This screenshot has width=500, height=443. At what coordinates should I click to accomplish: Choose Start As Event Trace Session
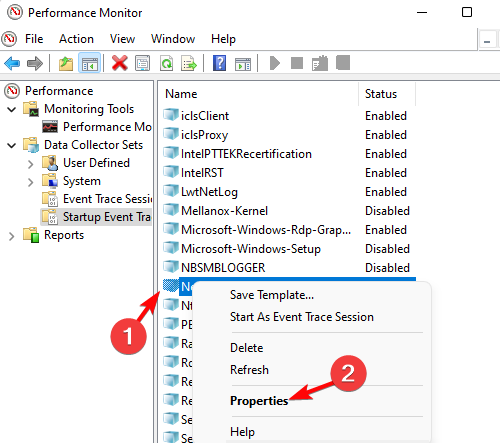pyautogui.click(x=302, y=317)
